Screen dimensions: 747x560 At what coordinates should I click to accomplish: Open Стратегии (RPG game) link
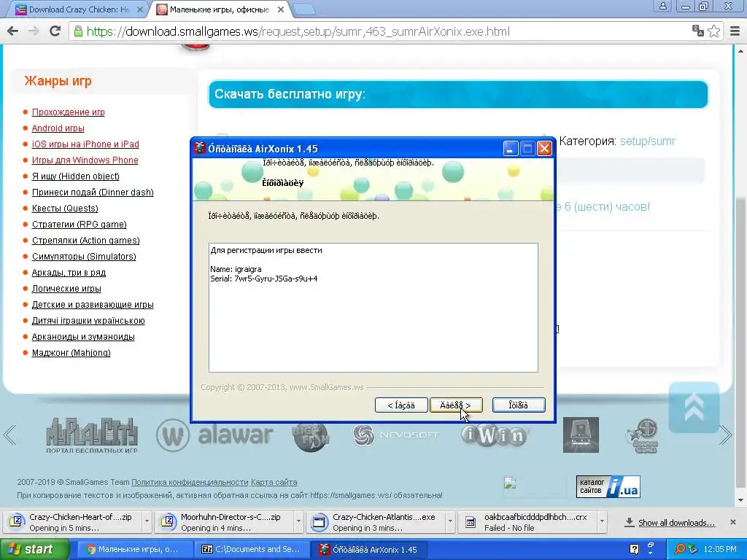[79, 225]
